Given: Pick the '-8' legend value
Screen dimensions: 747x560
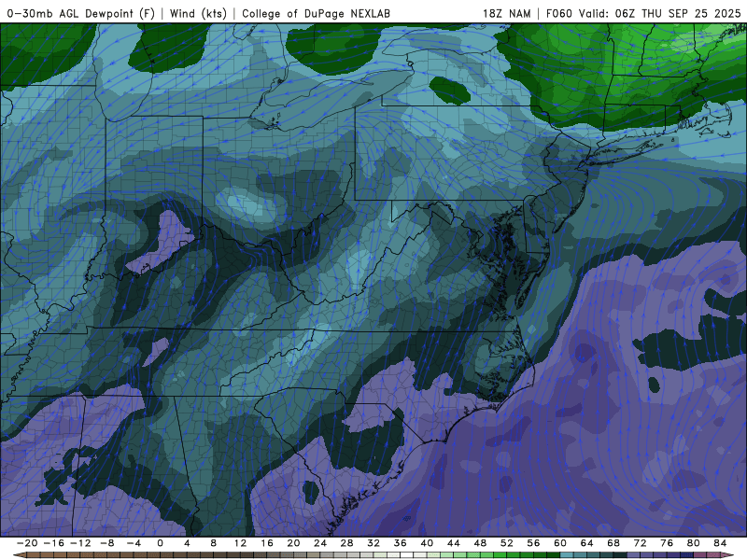Looking at the screenshot, I should pyautogui.click(x=107, y=543).
